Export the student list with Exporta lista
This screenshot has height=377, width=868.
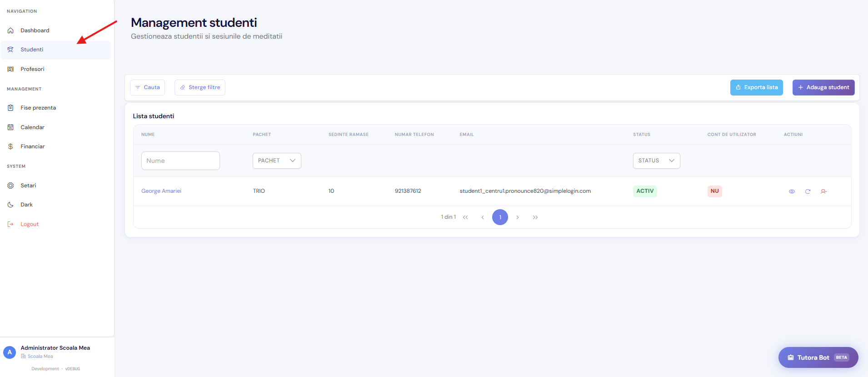[x=756, y=87]
